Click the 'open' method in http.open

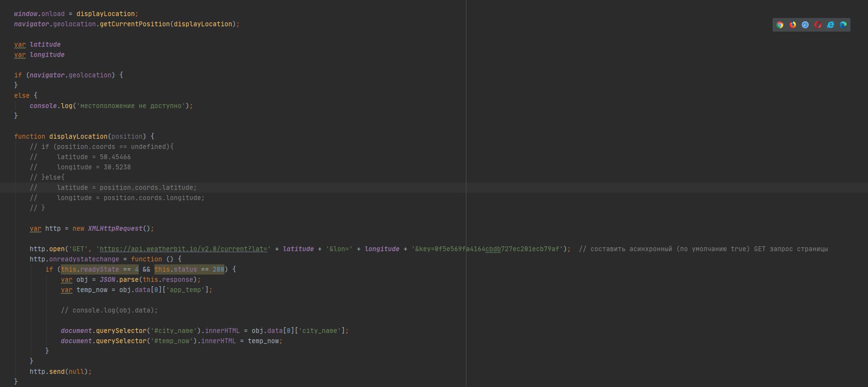pyautogui.click(x=57, y=249)
